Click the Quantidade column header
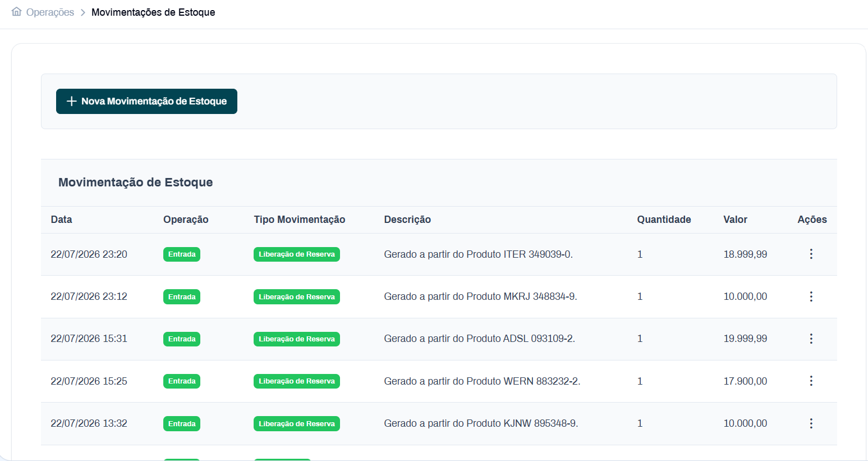The width and height of the screenshot is (868, 461). (664, 220)
